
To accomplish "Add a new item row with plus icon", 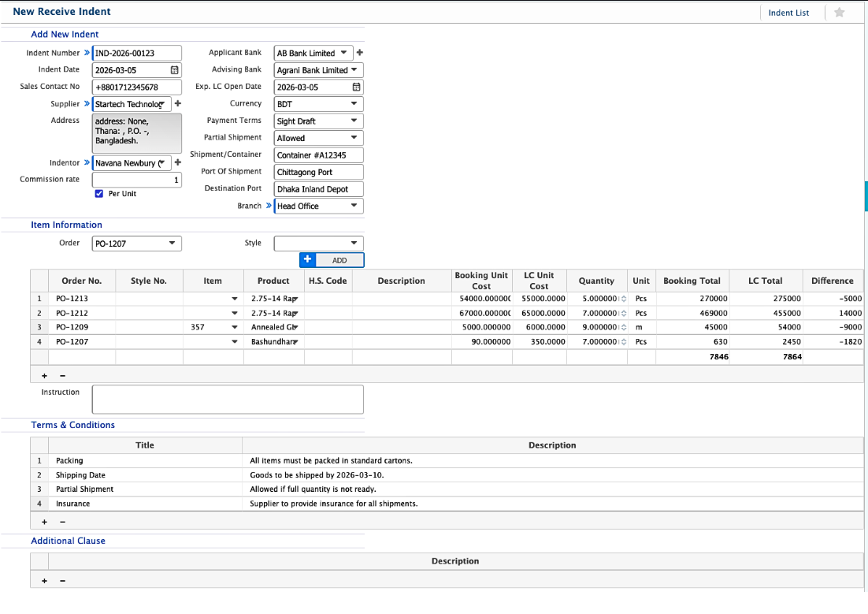I will pos(44,375).
